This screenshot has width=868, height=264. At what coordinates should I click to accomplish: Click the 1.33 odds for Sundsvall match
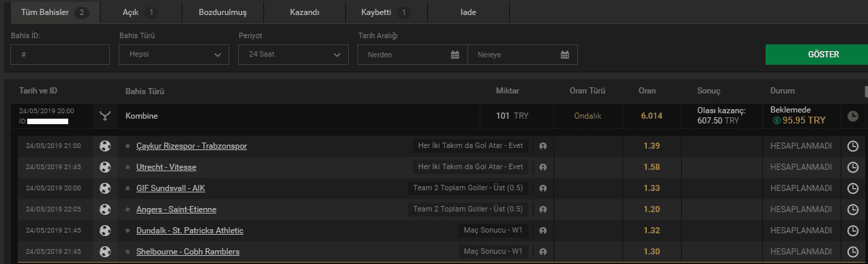tap(652, 188)
